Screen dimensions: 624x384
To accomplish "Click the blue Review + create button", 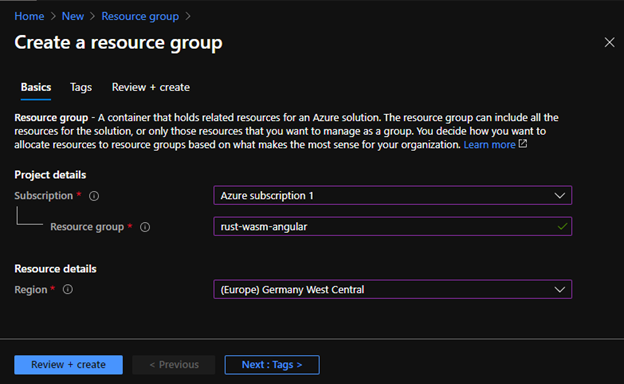I will (68, 365).
